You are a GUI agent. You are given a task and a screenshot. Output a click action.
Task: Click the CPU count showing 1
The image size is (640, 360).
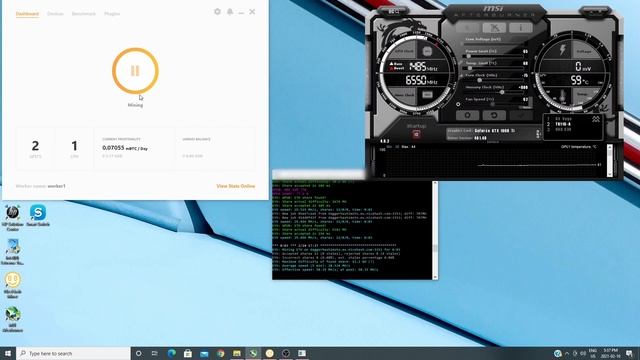point(74,146)
